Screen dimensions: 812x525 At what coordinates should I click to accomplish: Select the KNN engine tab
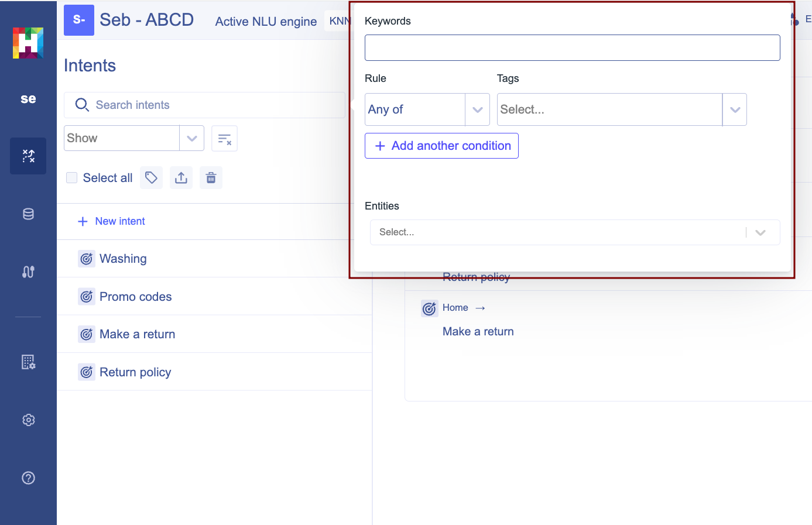pyautogui.click(x=340, y=20)
